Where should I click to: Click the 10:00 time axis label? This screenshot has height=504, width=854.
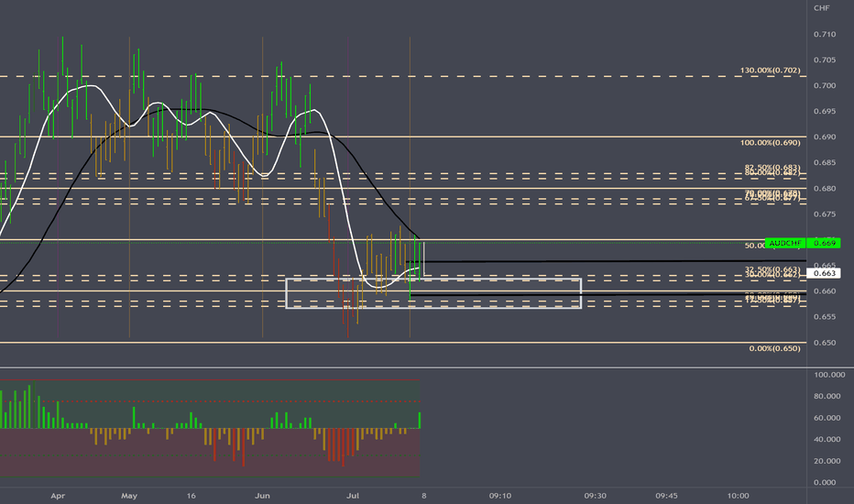point(738,496)
